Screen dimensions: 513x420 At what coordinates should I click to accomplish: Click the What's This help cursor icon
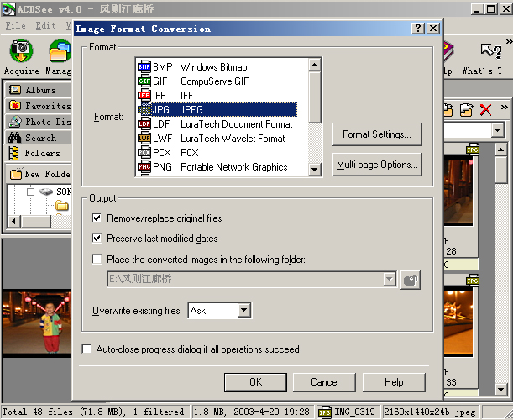[491, 51]
